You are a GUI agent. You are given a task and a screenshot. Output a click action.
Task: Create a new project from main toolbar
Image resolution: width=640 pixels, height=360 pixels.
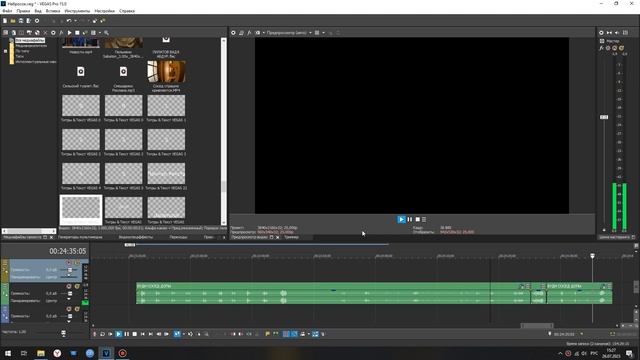point(5,21)
